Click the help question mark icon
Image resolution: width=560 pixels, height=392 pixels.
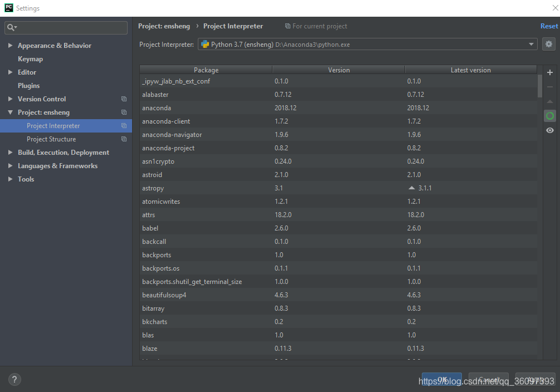14,379
